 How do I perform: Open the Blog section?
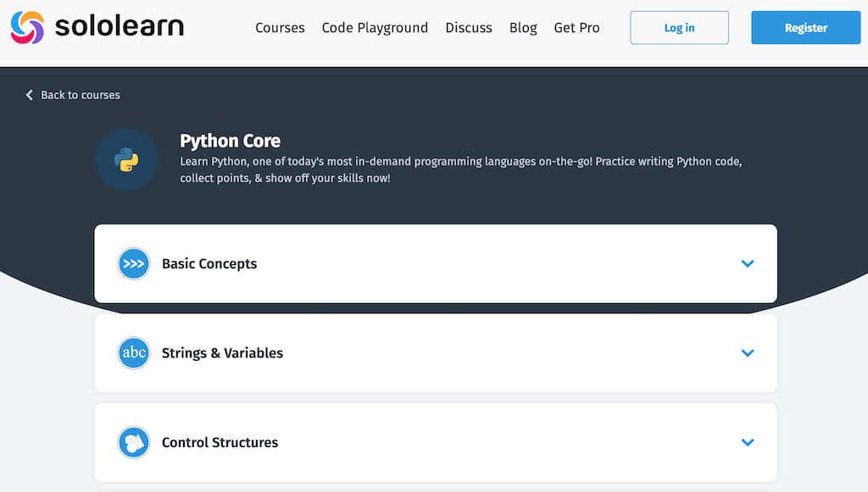point(522,27)
